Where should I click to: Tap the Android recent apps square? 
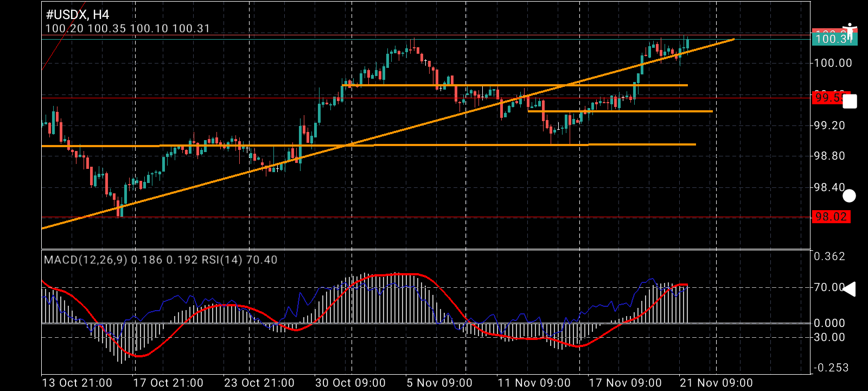pyautogui.click(x=850, y=102)
